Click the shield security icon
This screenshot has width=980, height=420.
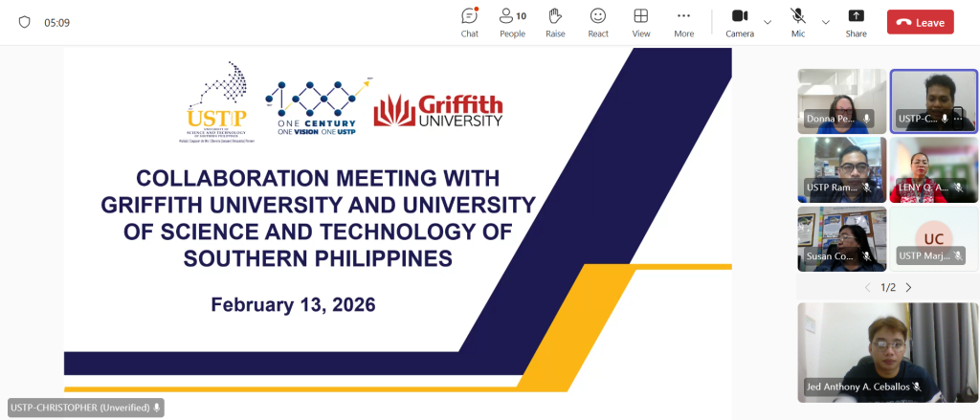(x=25, y=22)
